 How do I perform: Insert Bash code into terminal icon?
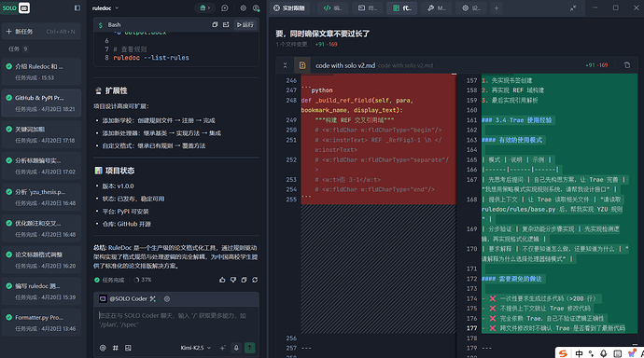(226, 24)
